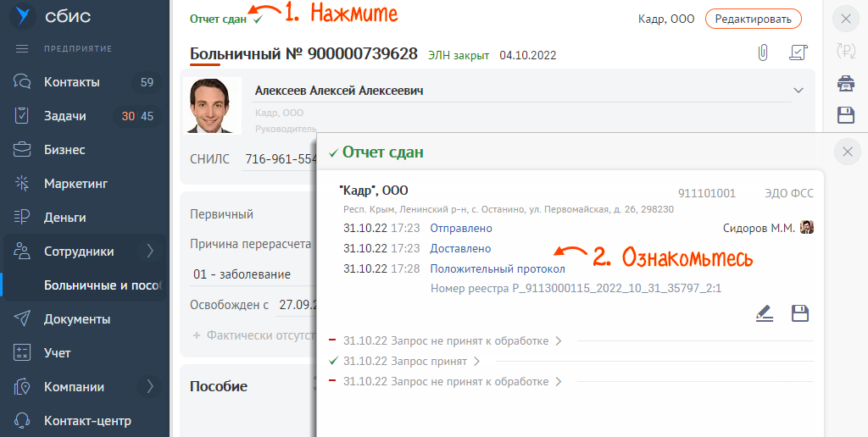Click the Маркетинг spark icon
868x437 pixels.
click(21, 184)
